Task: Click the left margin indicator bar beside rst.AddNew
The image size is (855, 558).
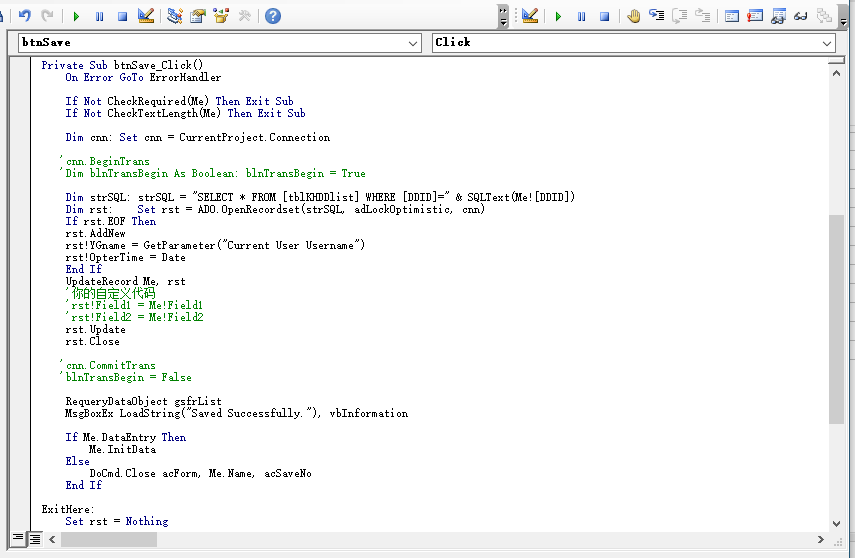Action: tap(20, 233)
